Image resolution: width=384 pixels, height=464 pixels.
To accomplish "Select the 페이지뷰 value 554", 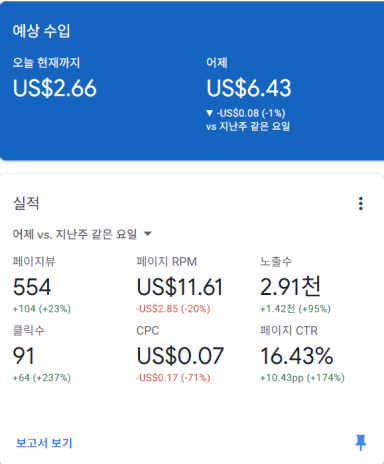I will tap(32, 287).
